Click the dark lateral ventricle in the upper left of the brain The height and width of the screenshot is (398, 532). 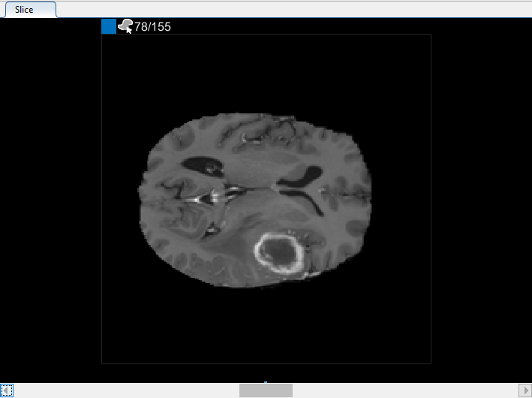coord(203,165)
